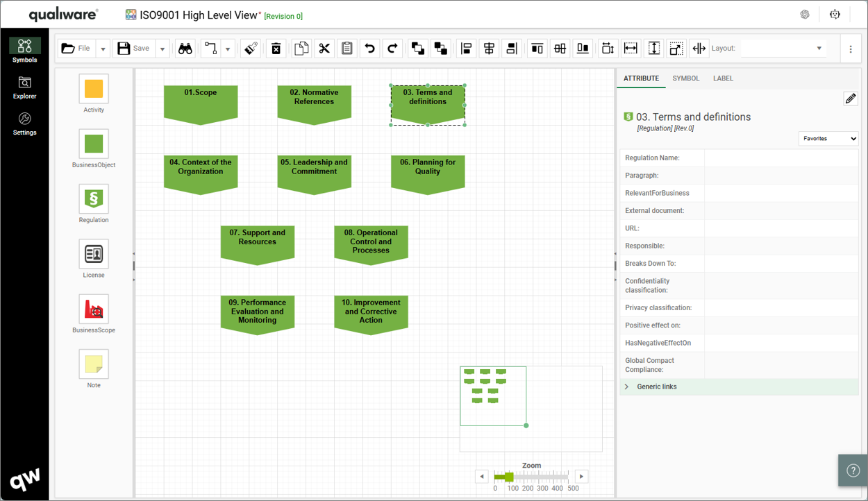
Task: Switch to the LABEL tab
Action: pyautogui.click(x=723, y=78)
